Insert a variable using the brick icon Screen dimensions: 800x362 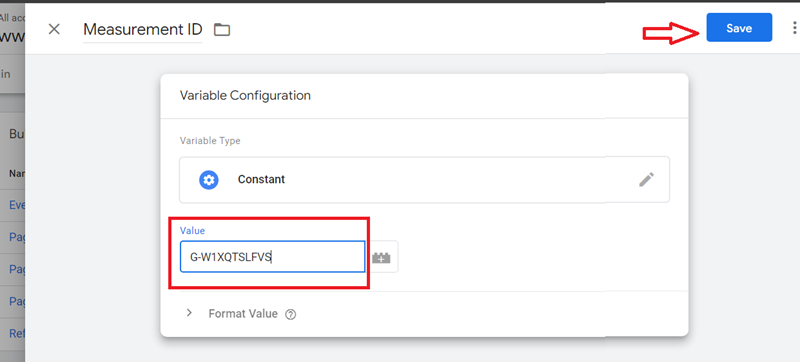click(381, 257)
